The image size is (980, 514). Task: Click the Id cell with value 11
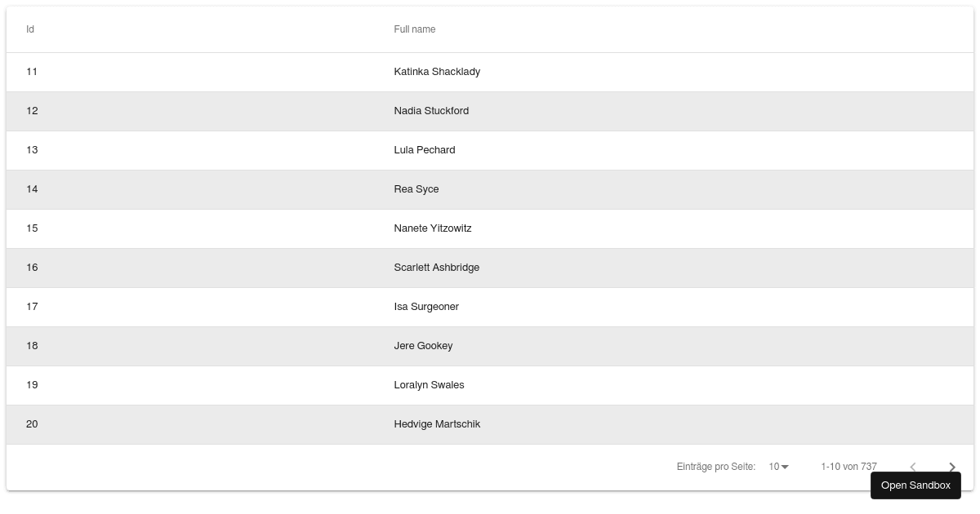(32, 72)
